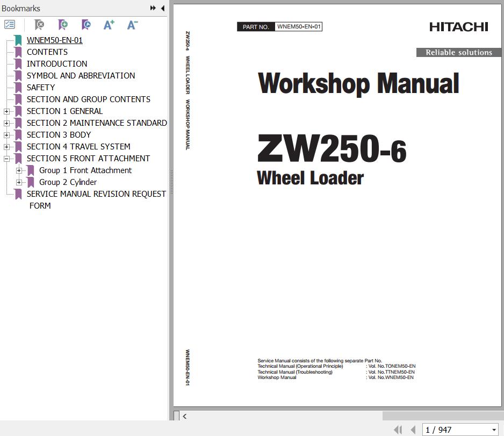Click the Wheel Loader subtitle text
Screen dimensions: 504x436
310,178
